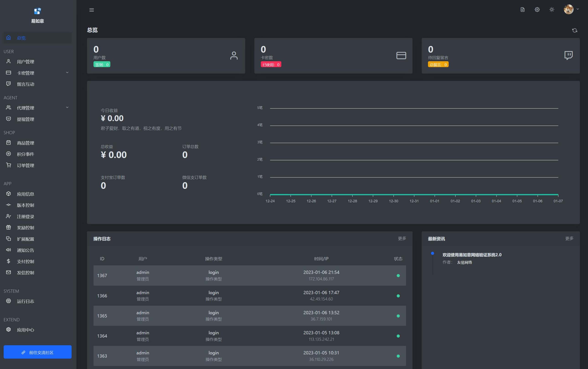
Task: Open the document icon in top bar
Action: [522, 10]
